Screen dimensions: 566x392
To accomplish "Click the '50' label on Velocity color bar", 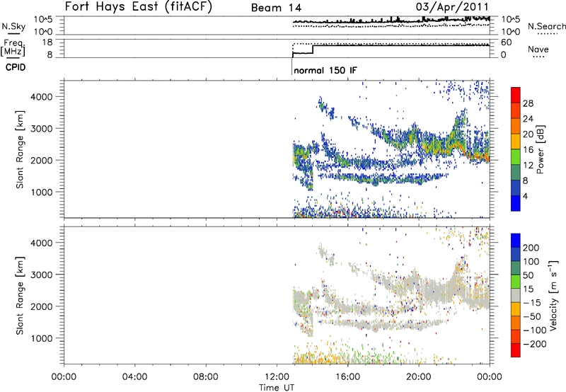I will [x=528, y=275].
